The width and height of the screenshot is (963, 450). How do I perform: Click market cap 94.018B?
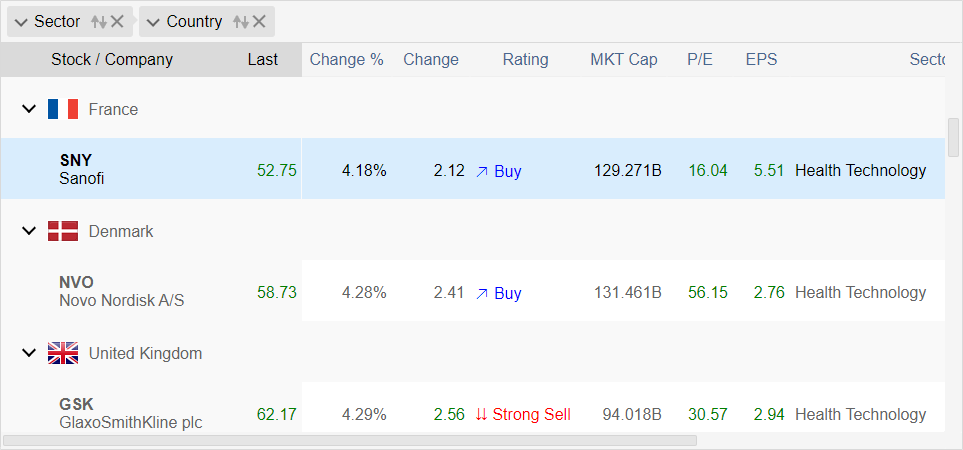pyautogui.click(x=632, y=414)
